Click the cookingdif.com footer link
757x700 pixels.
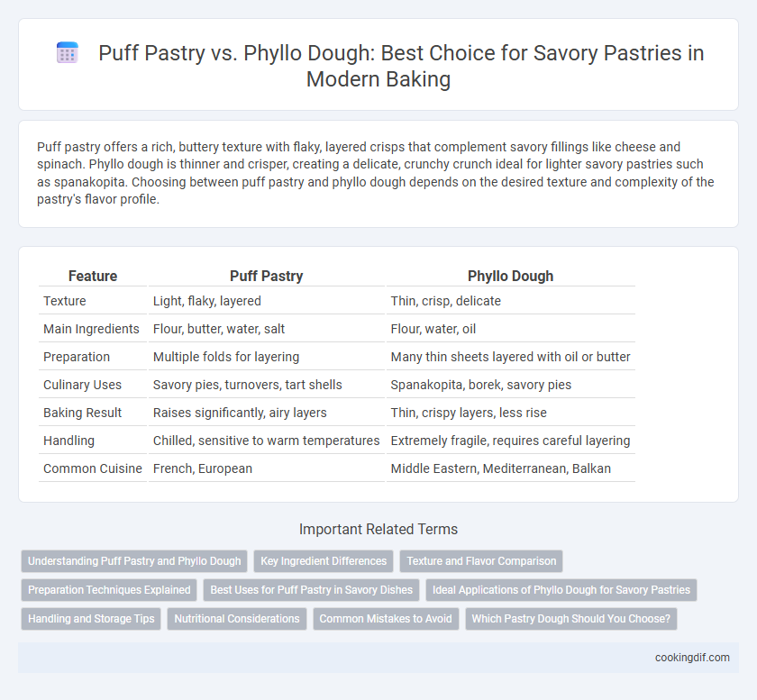pyautogui.click(x=692, y=658)
